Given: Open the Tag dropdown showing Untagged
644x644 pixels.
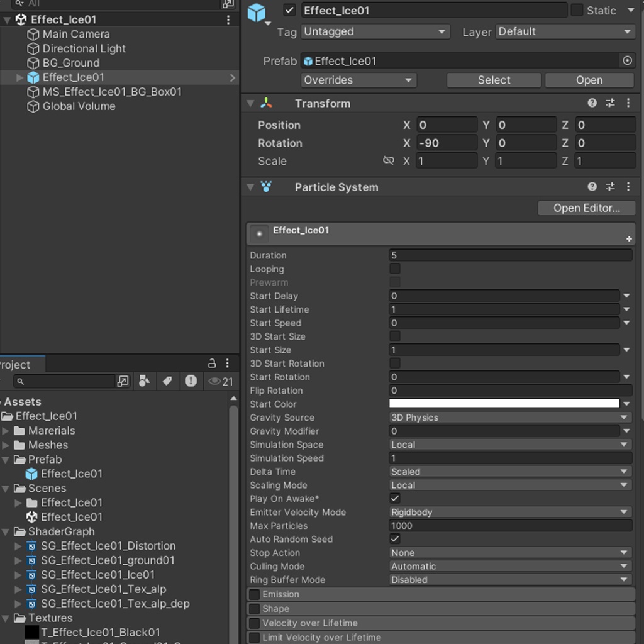Looking at the screenshot, I should coord(375,31).
